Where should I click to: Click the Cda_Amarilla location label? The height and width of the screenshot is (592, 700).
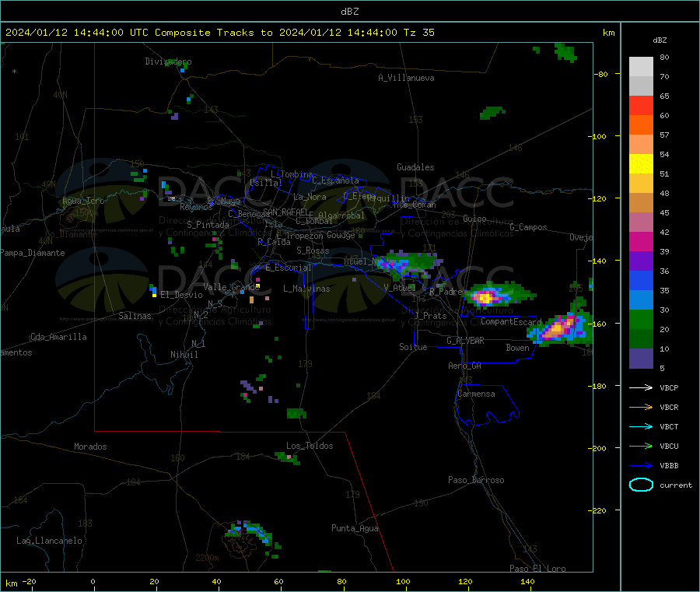58,337
